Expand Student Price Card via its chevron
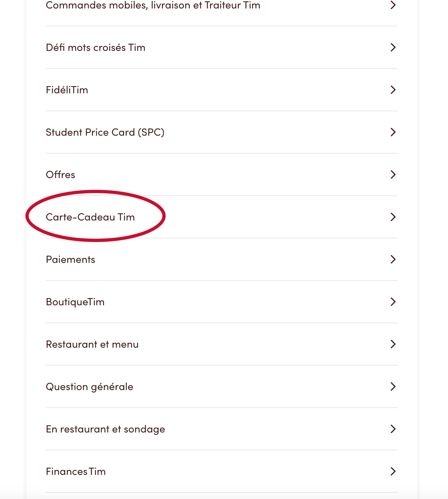Screen dimensions: 448x499 click(393, 132)
